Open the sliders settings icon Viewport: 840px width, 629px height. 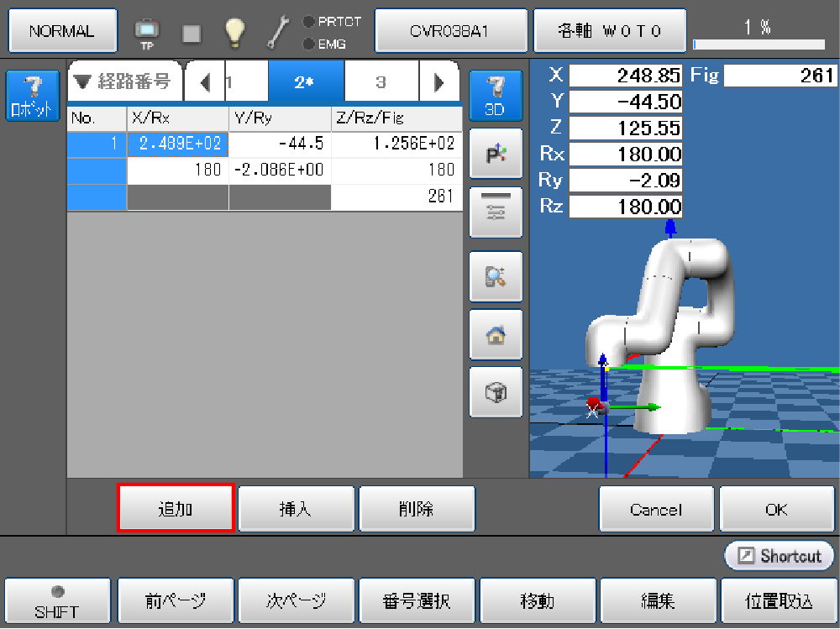pos(496,212)
